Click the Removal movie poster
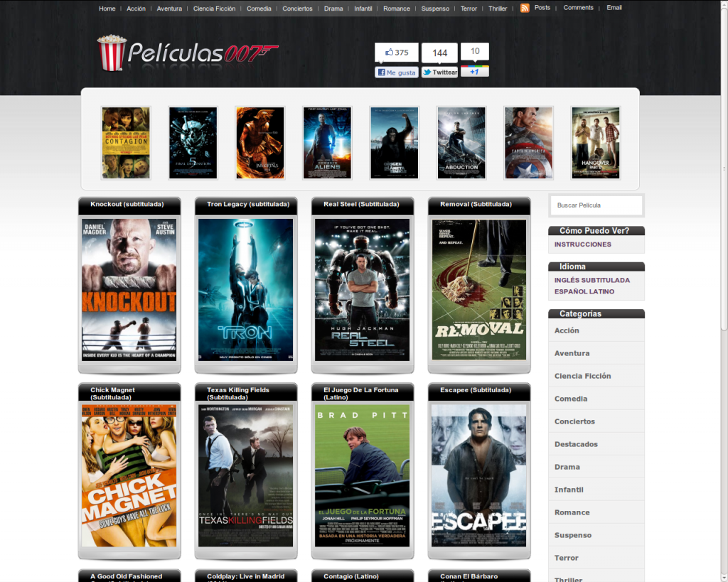The height and width of the screenshot is (582, 728). [x=478, y=290]
